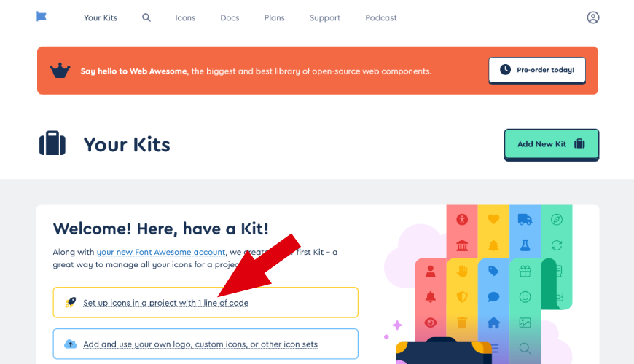Click the cloud upload icon beside Add and use
Viewport: 634px width, 364px height.
coord(71,344)
